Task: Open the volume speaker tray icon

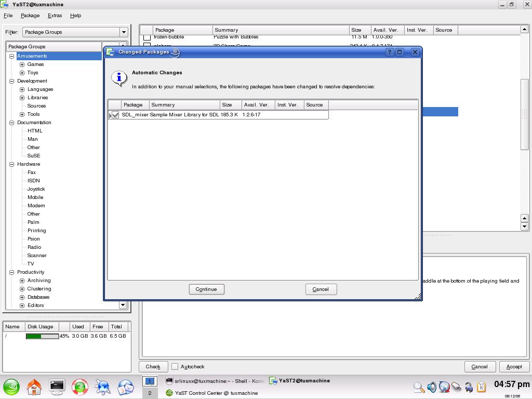Action: point(432,387)
